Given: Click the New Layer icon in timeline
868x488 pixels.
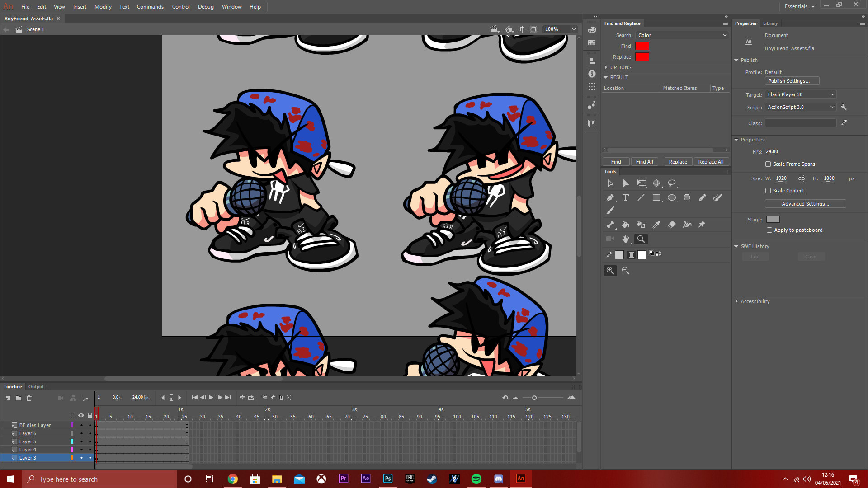Looking at the screenshot, I should point(8,398).
